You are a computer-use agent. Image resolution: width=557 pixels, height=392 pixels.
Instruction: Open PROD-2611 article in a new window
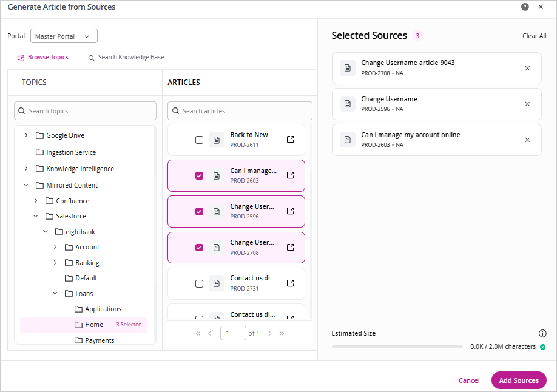coord(290,140)
